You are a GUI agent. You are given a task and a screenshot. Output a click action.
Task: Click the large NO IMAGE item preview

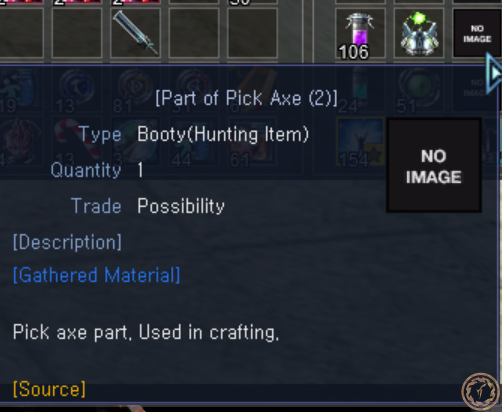(434, 165)
